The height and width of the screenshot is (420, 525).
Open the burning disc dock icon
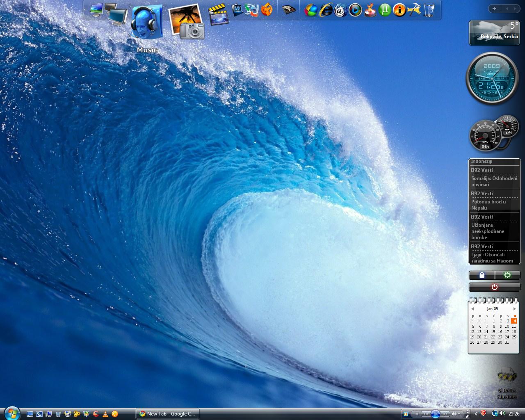point(370,10)
